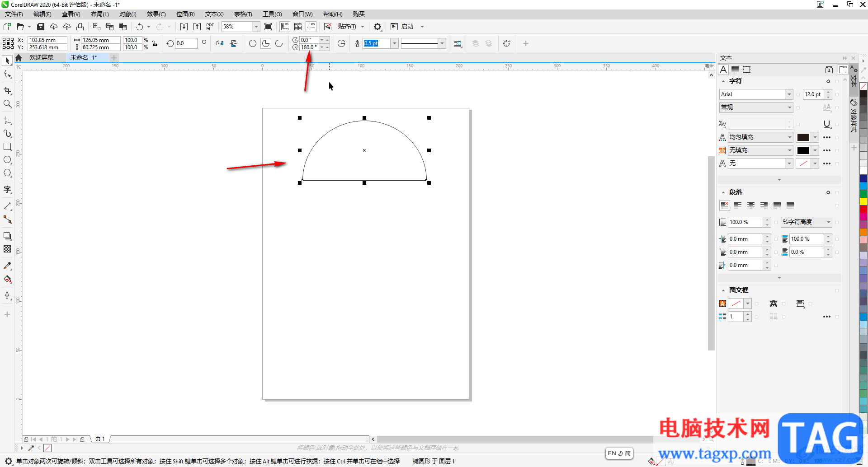Open the 表格 menu
The image size is (868, 467).
pyautogui.click(x=243, y=14)
